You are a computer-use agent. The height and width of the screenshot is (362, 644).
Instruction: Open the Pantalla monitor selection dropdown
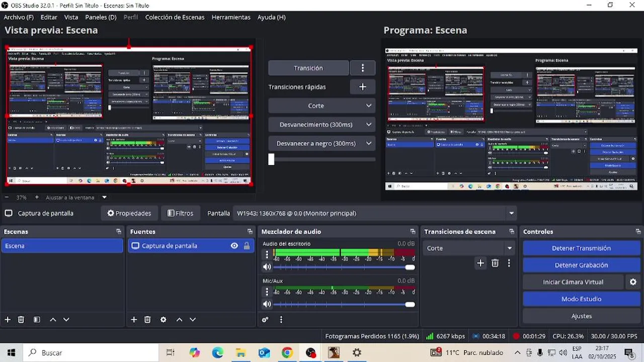coord(375,213)
